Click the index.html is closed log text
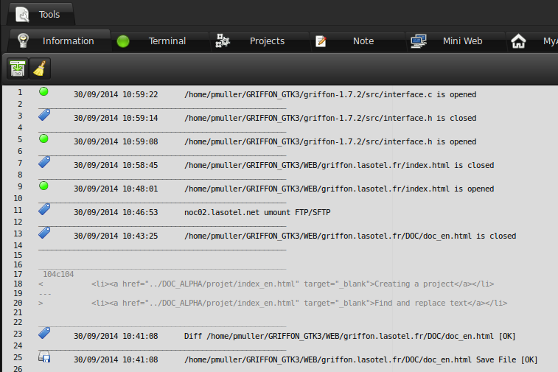The image size is (558, 372). point(339,165)
